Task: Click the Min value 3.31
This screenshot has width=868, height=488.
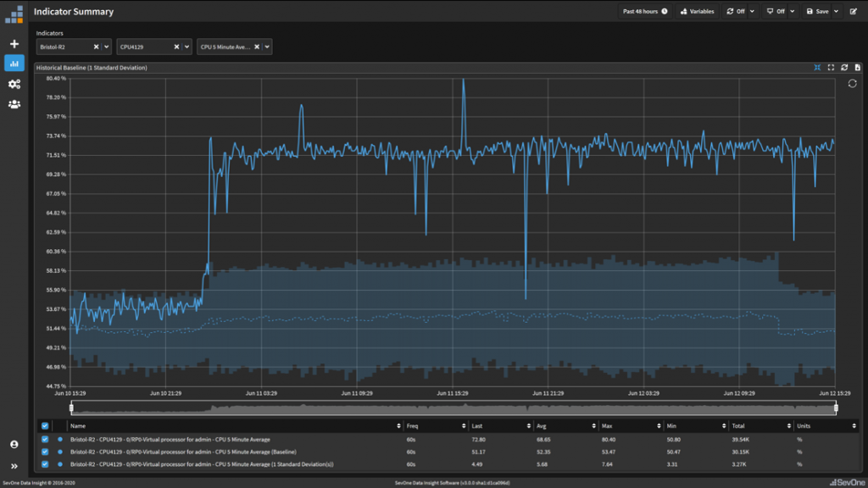Action: pos(672,464)
